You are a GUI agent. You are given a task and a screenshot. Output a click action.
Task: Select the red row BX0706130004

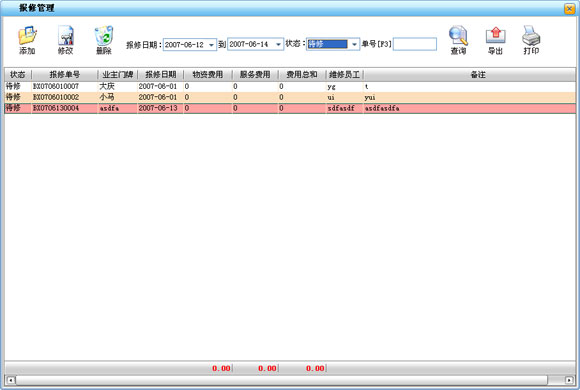click(x=290, y=108)
